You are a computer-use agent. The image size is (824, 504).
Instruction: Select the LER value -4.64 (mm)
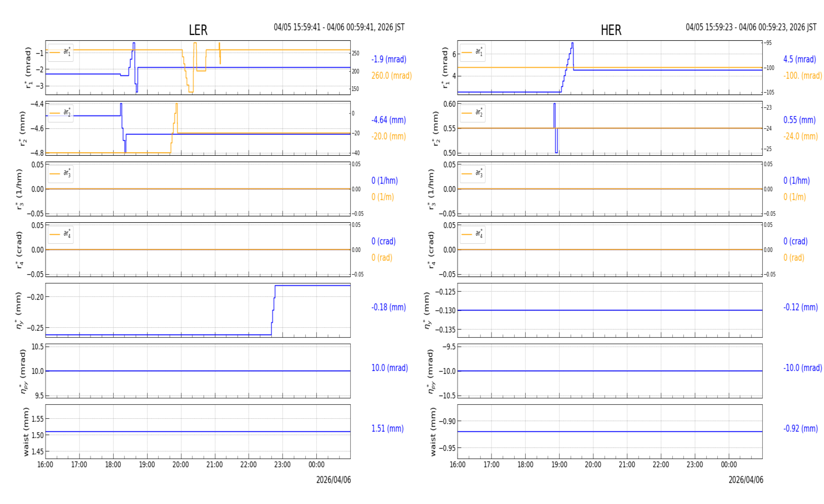pyautogui.click(x=389, y=120)
